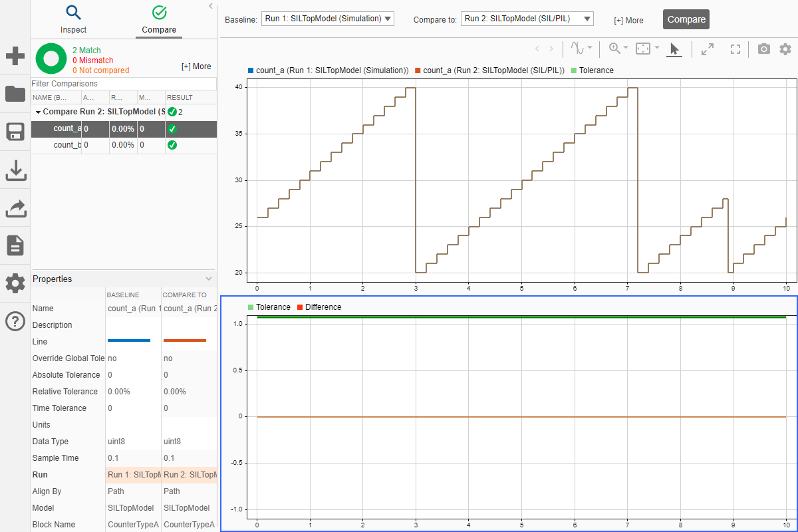Save session with the floppy disk icon
Viewport: 798px width, 532px height.
click(15, 132)
